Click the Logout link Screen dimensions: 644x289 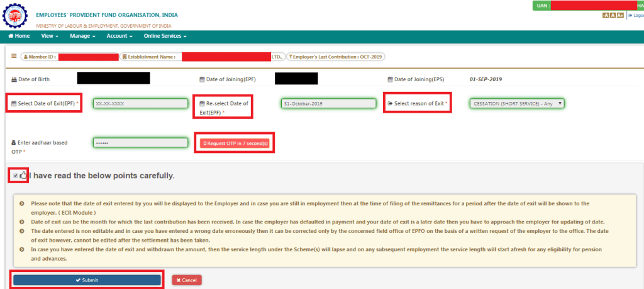tap(636, 15)
